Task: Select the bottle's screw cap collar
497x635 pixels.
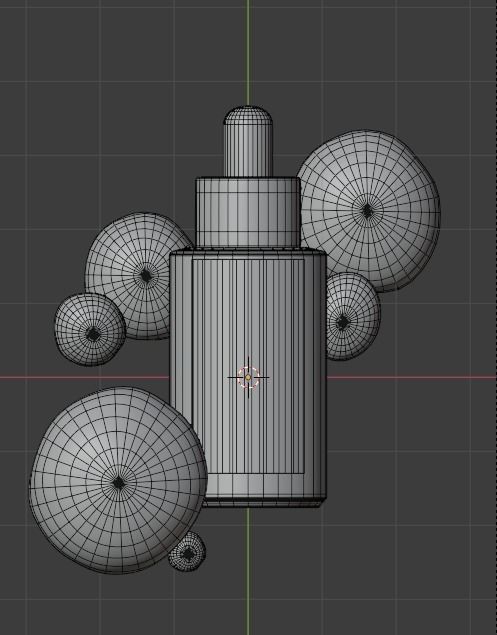Action: [248, 212]
